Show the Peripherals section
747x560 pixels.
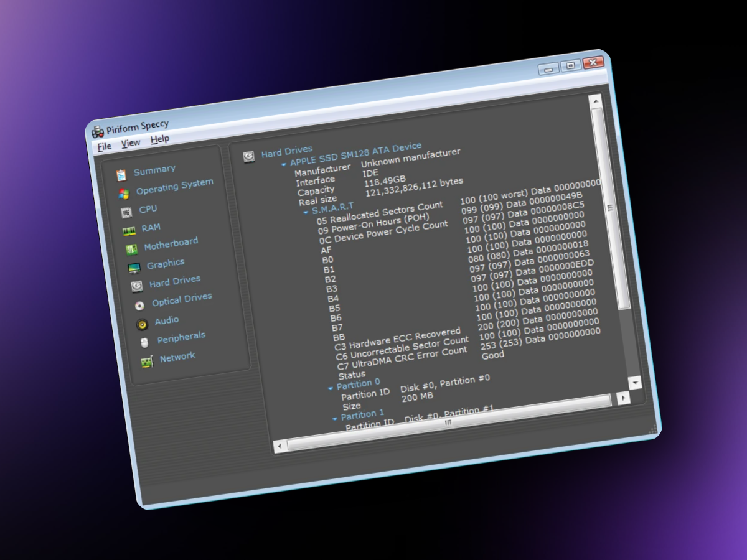181,337
